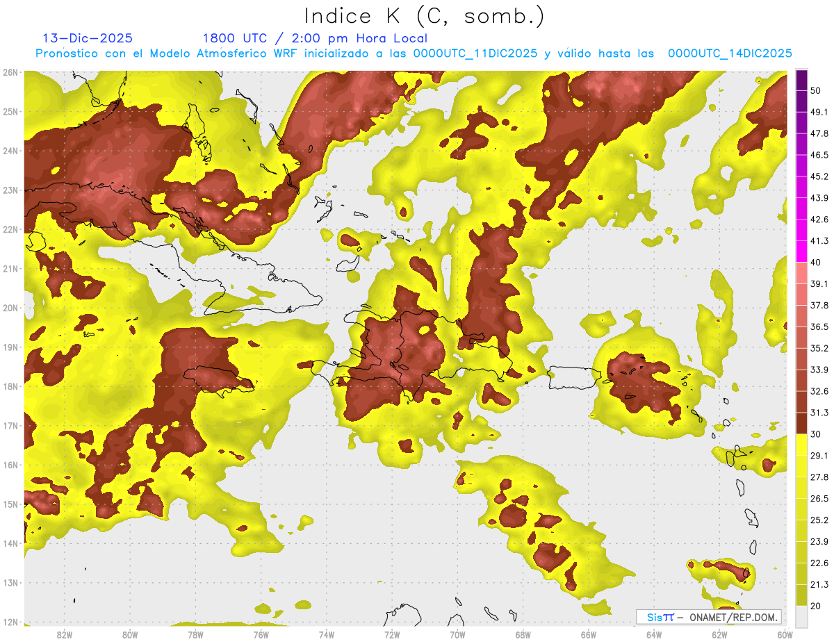834x644 pixels.
Task: Click the '43.9' color bar value
Action: click(x=819, y=197)
